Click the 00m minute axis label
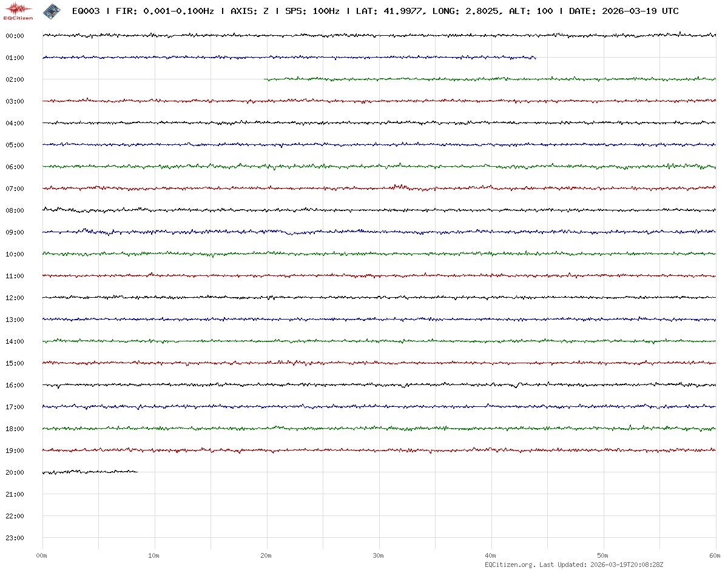The width and height of the screenshot is (728, 570). tap(42, 555)
